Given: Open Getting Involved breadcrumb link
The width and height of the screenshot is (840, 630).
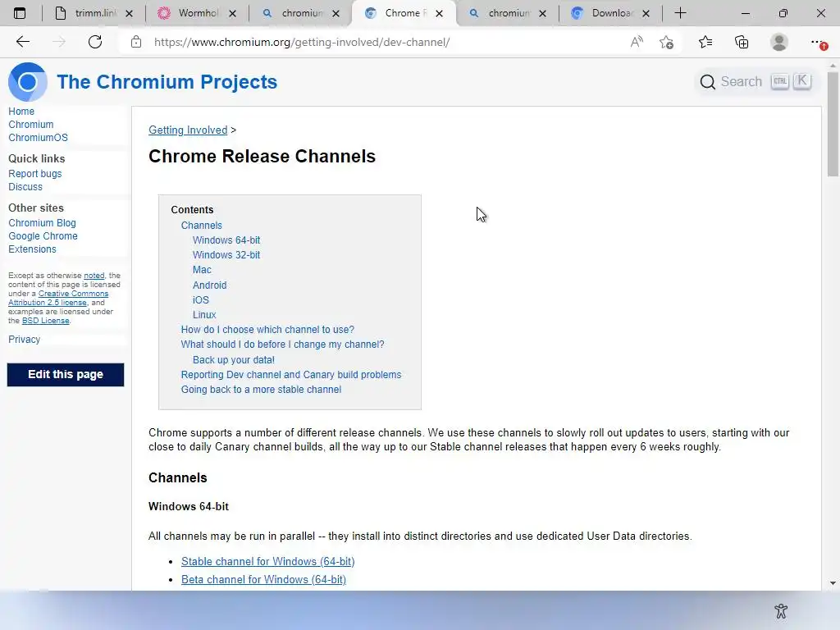Looking at the screenshot, I should coord(188,130).
